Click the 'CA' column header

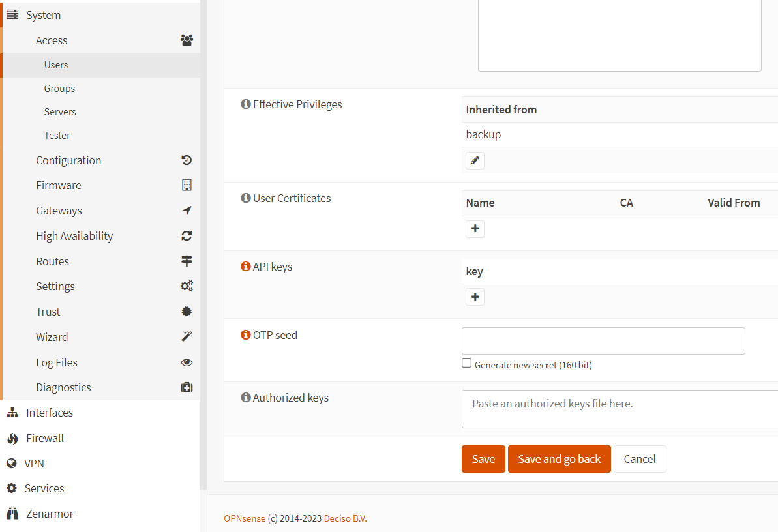pyautogui.click(x=626, y=203)
